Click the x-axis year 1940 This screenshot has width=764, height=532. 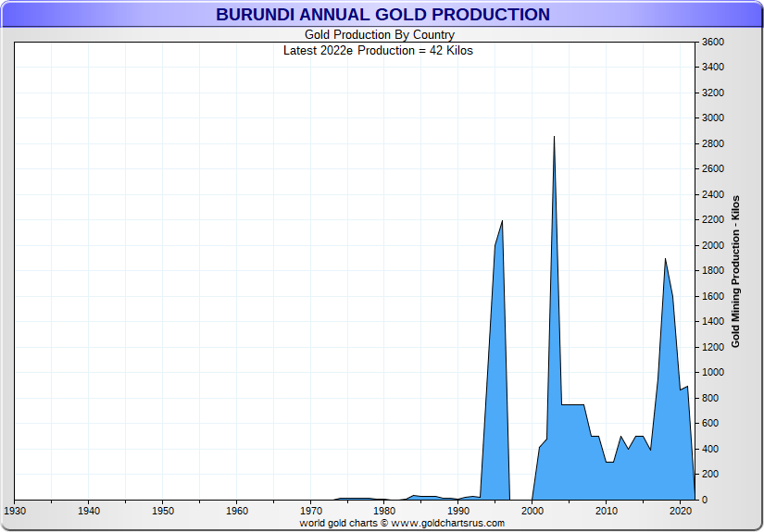(x=89, y=511)
